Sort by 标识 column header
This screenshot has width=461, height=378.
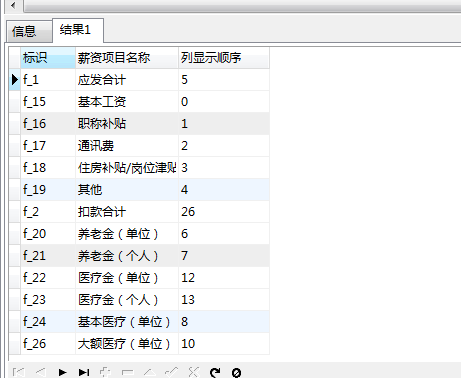48,58
